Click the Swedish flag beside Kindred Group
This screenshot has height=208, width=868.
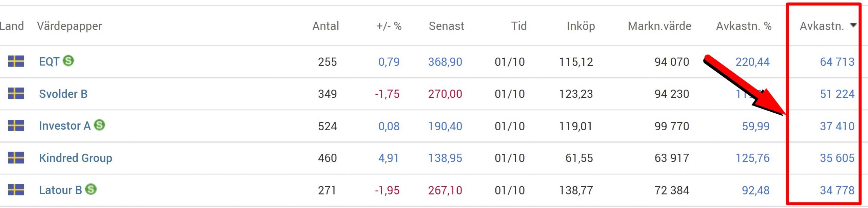(16, 158)
